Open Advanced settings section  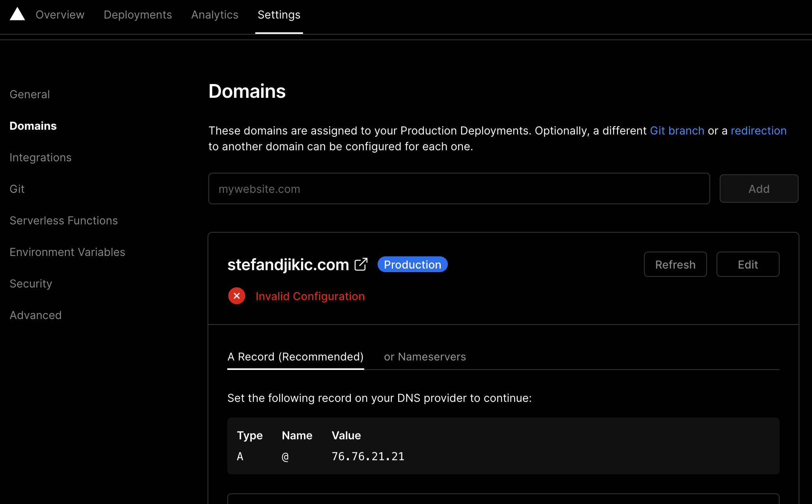coord(36,315)
